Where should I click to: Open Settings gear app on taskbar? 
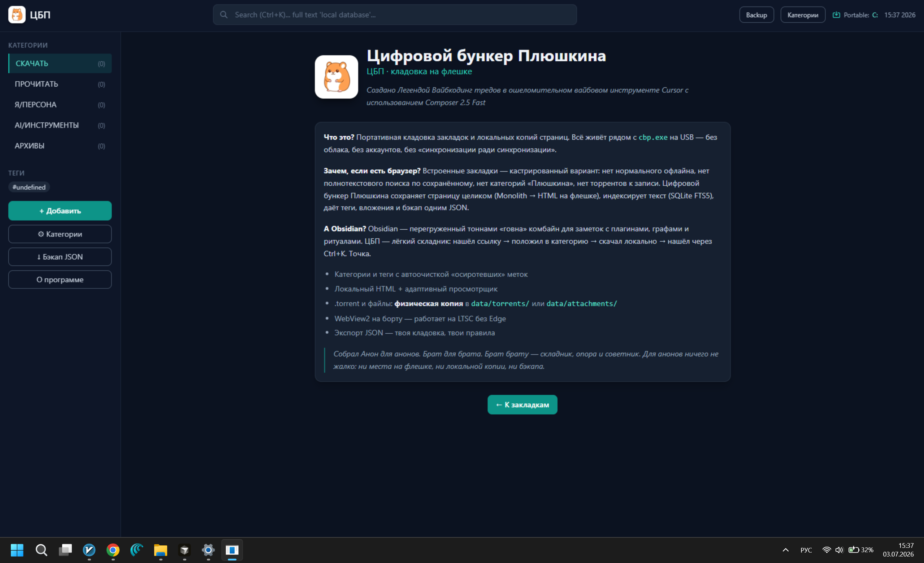(208, 550)
